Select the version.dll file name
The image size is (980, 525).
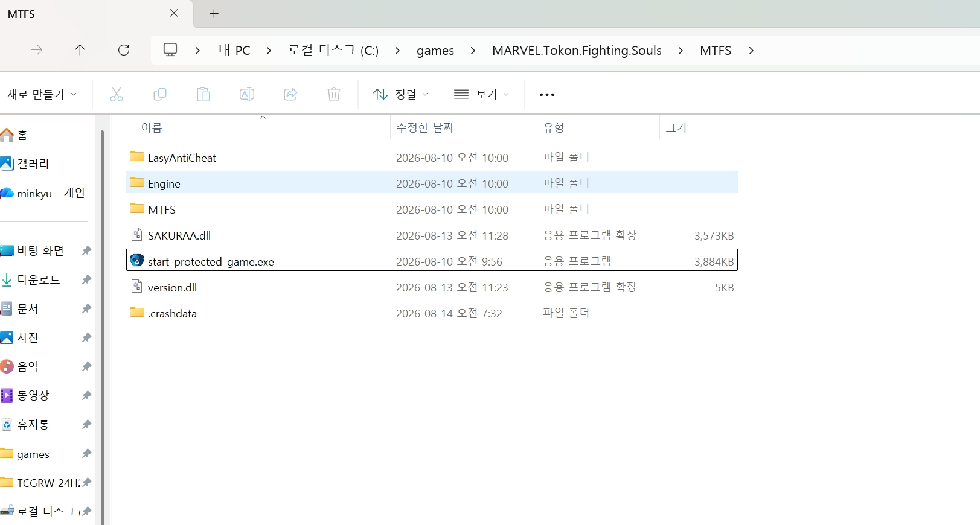click(172, 288)
